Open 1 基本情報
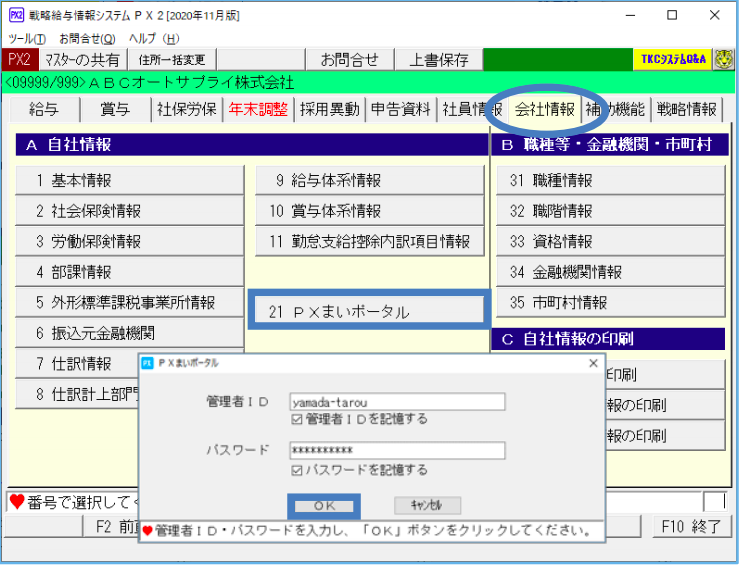Image resolution: width=745 pixels, height=566 pixels. coord(130,181)
